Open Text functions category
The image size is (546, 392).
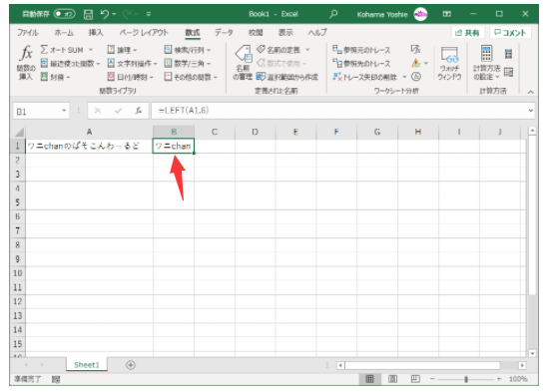(x=132, y=63)
